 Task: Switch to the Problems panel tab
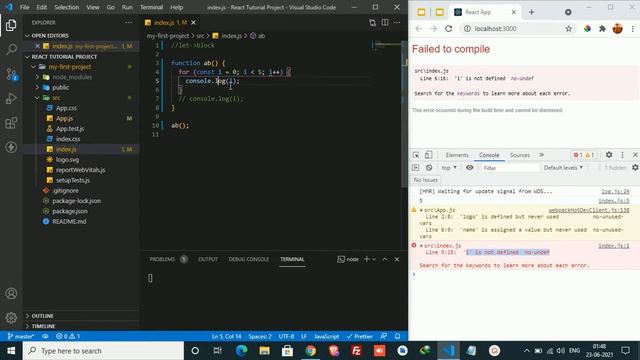coord(162,259)
